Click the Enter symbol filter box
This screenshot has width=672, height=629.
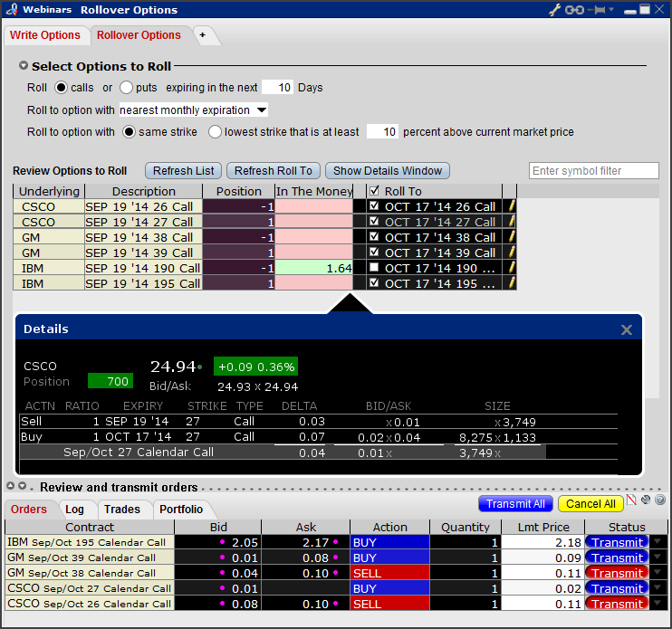click(594, 170)
